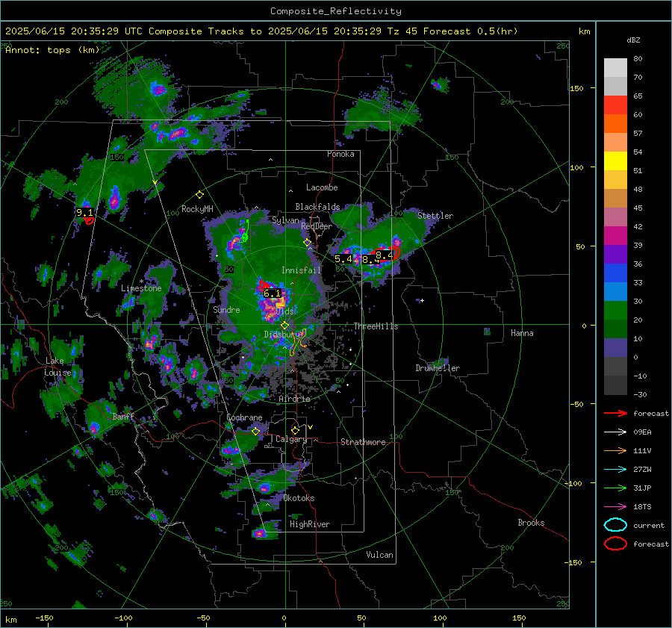This screenshot has height=628, width=672.
Task: Pick the red 60-65 dBZ swatch
Action: [x=615, y=105]
